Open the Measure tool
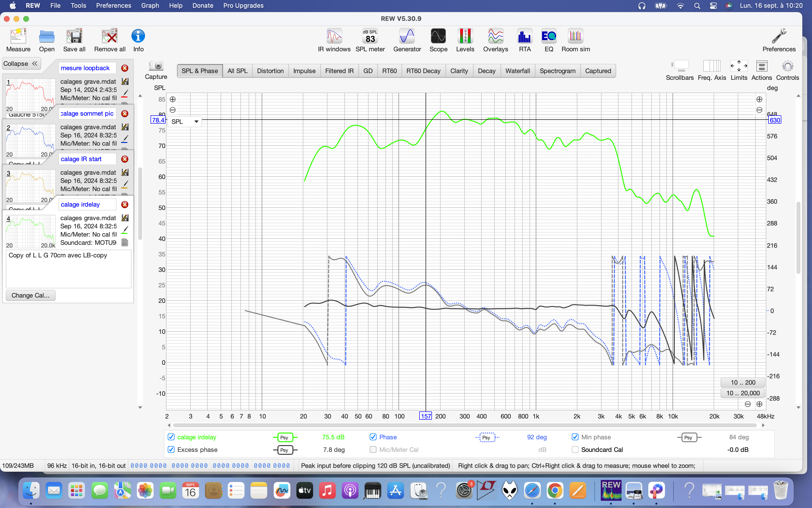Viewport: 812px width, 508px height. (18, 40)
